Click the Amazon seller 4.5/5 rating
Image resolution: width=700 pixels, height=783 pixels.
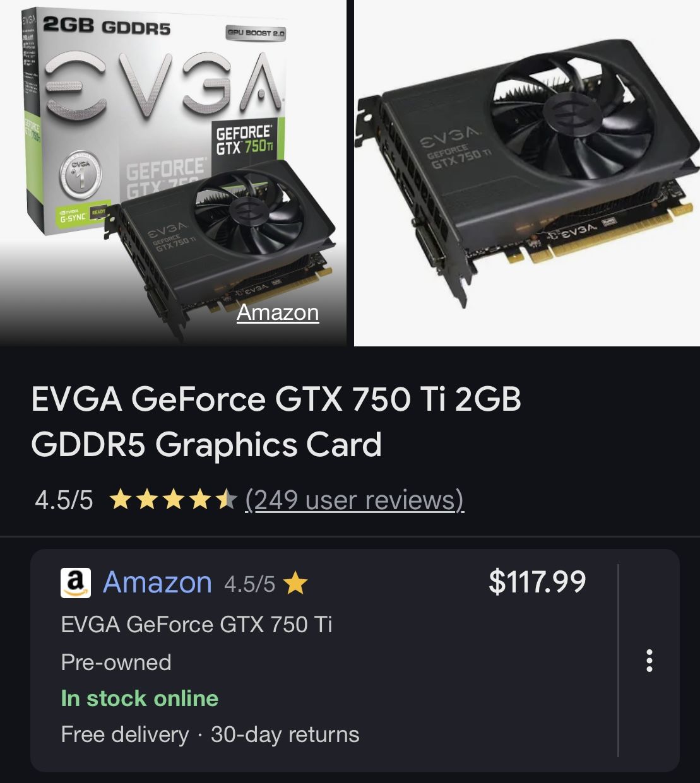(x=249, y=584)
